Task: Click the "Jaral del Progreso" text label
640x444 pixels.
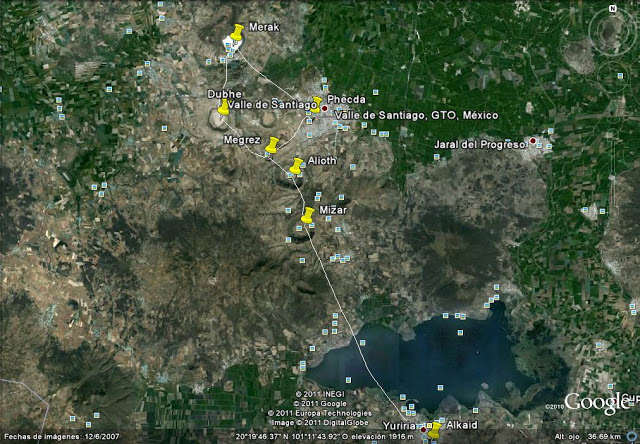Action: pyautogui.click(x=480, y=145)
